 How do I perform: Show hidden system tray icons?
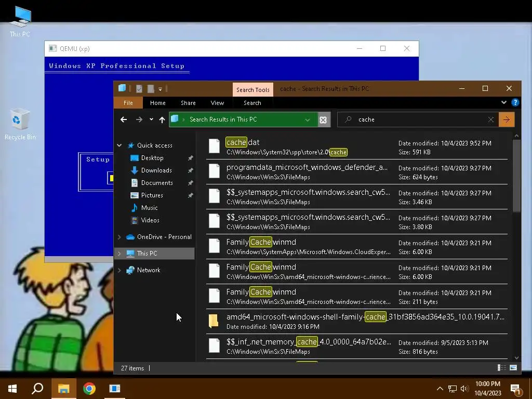point(440,389)
